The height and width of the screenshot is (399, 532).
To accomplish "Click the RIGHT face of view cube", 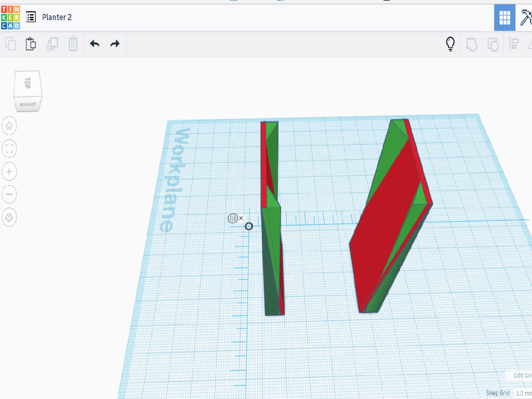I will [28, 104].
